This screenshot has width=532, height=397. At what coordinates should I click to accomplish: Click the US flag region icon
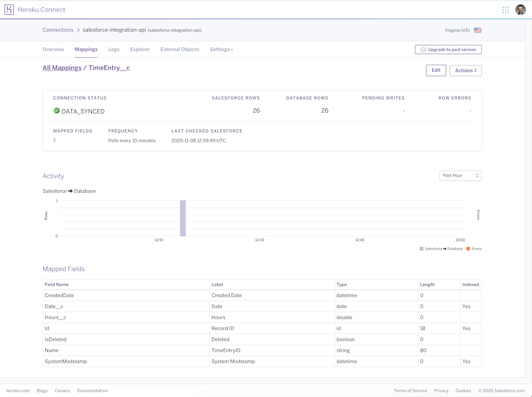pos(477,30)
